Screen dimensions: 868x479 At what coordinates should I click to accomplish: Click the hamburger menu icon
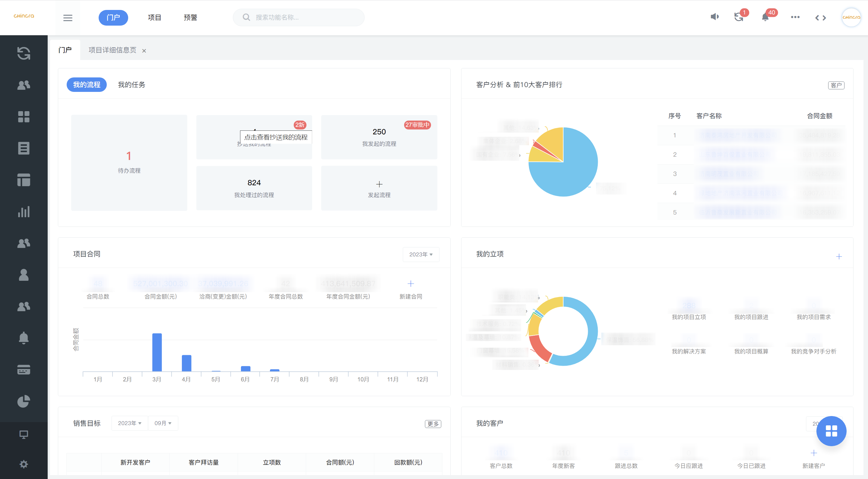(68, 17)
